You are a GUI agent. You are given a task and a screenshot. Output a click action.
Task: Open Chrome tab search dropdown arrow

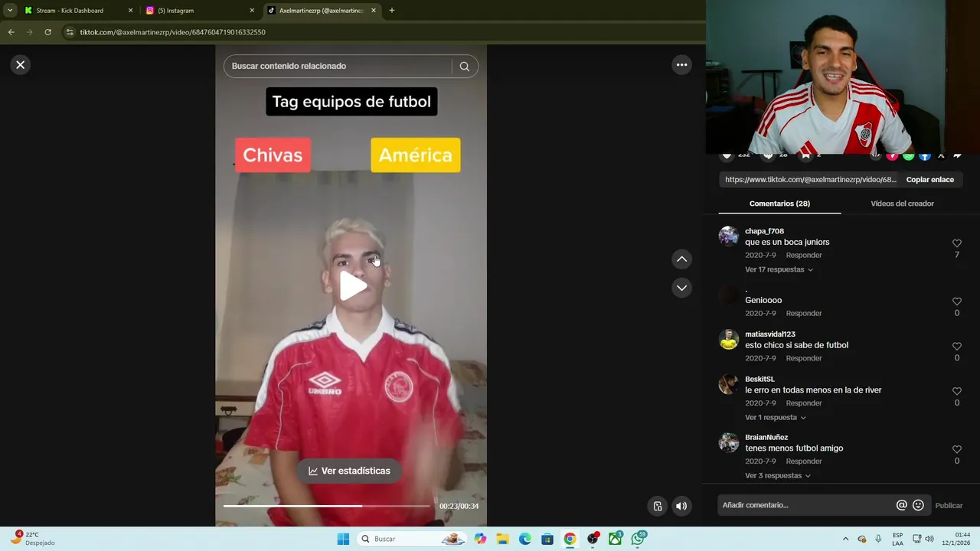tap(10, 11)
